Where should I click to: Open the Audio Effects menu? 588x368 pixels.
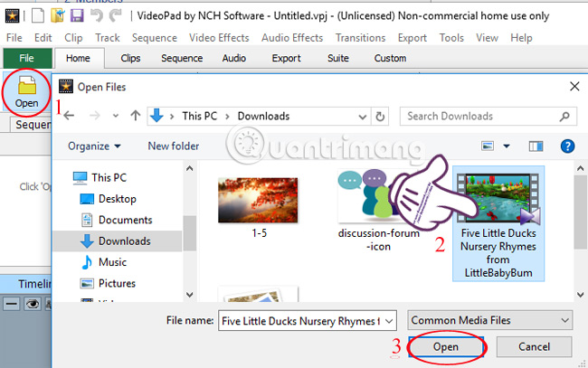click(292, 38)
